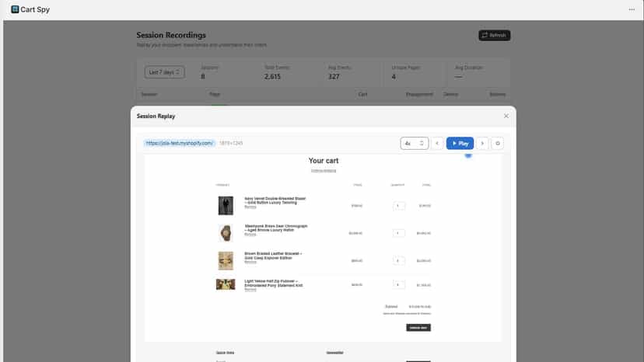Click the Light Yellow Half-Zip Pullover title
Screen dimensions: 644x362
pyautogui.click(x=274, y=284)
